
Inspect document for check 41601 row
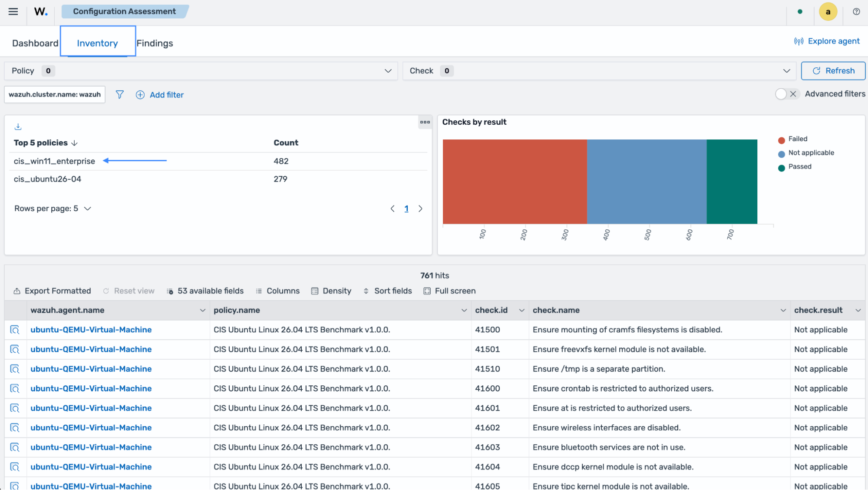[x=15, y=408]
